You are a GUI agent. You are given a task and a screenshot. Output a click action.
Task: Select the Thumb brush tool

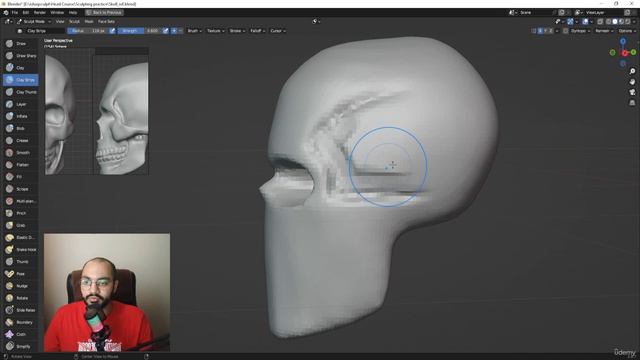[x=20, y=262]
